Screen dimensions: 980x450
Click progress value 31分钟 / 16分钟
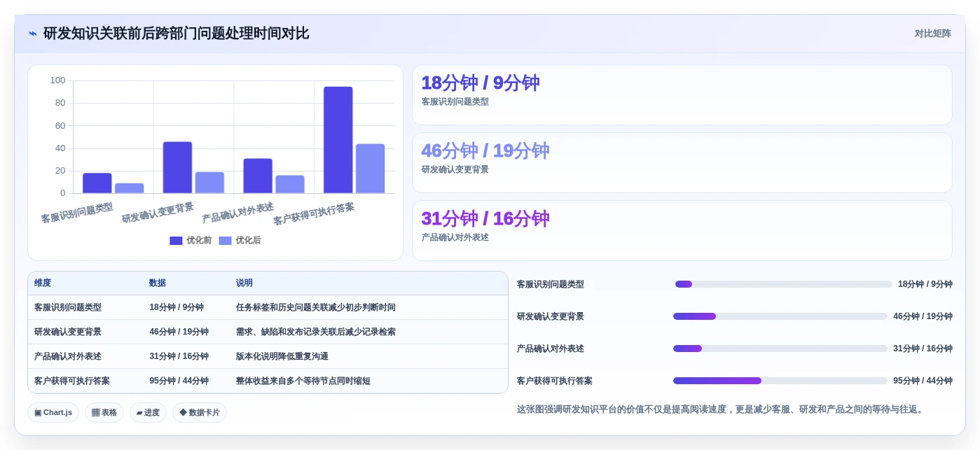[923, 349]
